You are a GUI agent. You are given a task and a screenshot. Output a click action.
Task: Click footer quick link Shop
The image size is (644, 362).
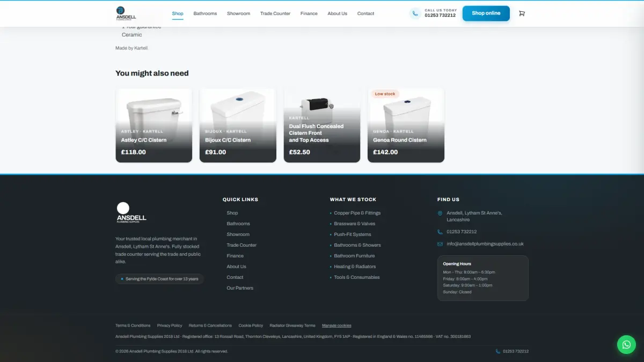[x=232, y=213]
